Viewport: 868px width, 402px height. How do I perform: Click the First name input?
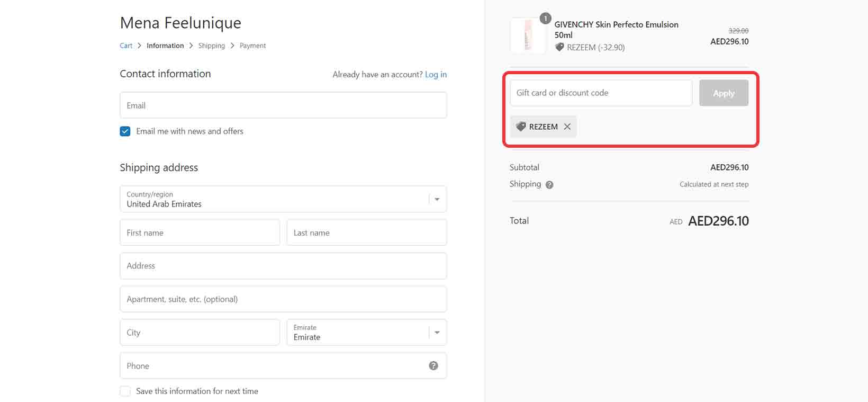[x=200, y=233]
